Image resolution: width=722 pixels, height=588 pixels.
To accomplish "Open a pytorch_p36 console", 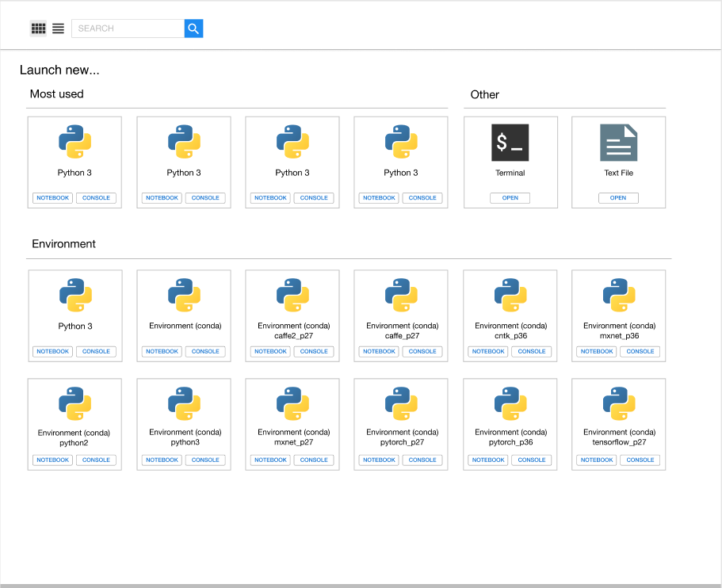I will pyautogui.click(x=532, y=460).
